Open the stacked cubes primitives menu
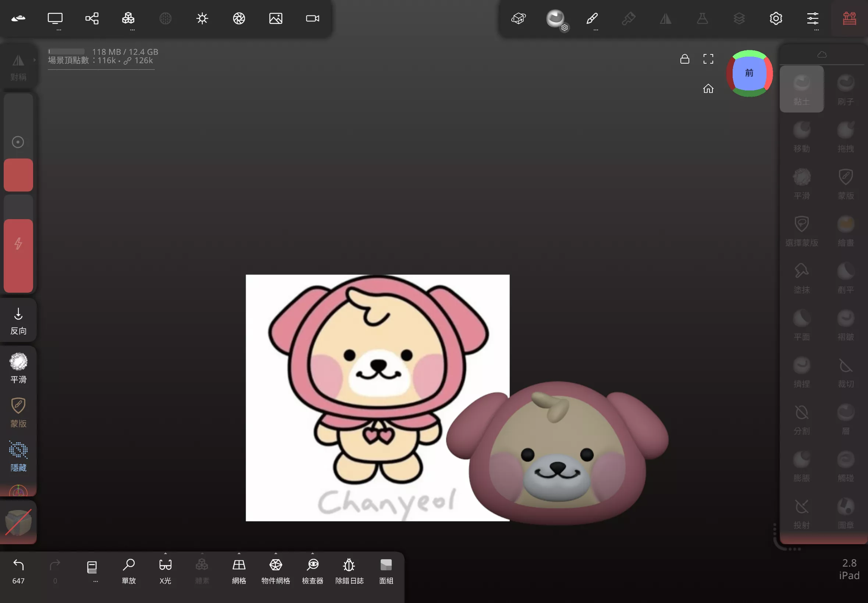The image size is (868, 603). [128, 18]
